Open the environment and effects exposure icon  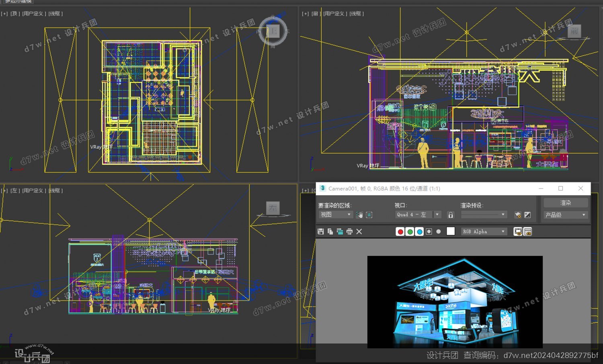coord(528,215)
